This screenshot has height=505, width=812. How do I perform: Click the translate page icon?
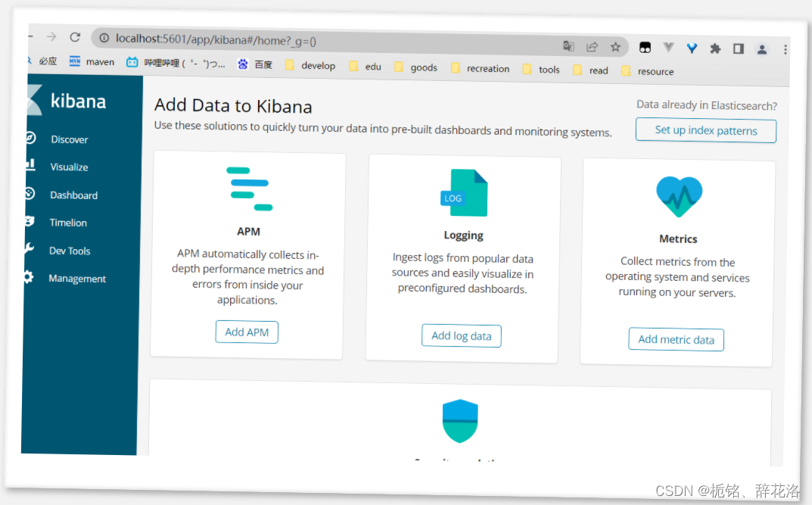(568, 46)
